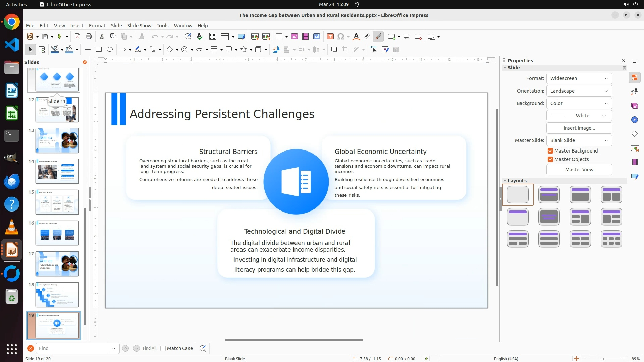Click the Insert Special Character icon
Image resolution: width=644 pixels, height=362 pixels.
tap(341, 37)
